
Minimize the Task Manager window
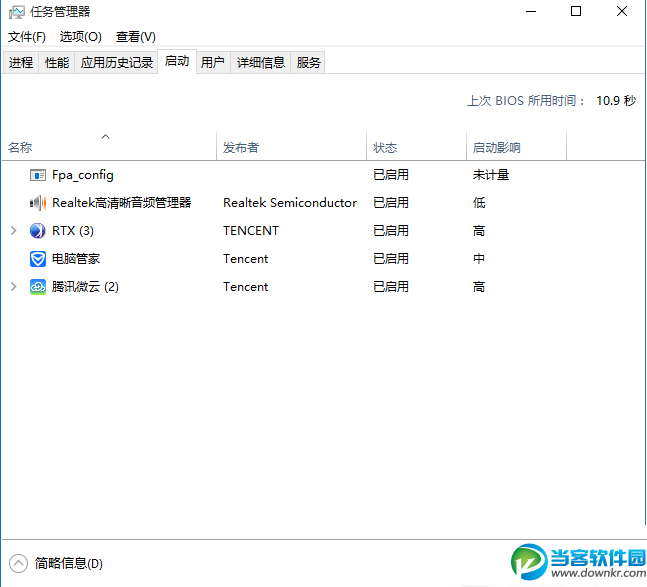[x=531, y=12]
